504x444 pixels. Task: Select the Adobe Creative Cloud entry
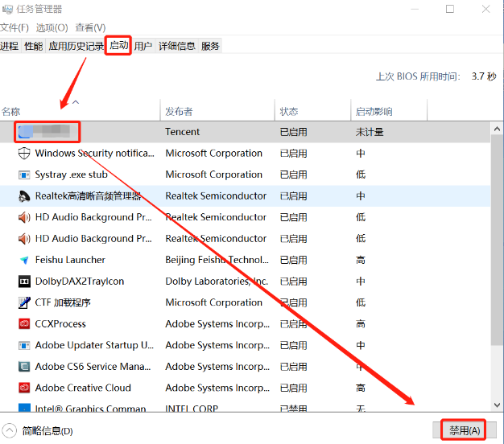(x=83, y=388)
